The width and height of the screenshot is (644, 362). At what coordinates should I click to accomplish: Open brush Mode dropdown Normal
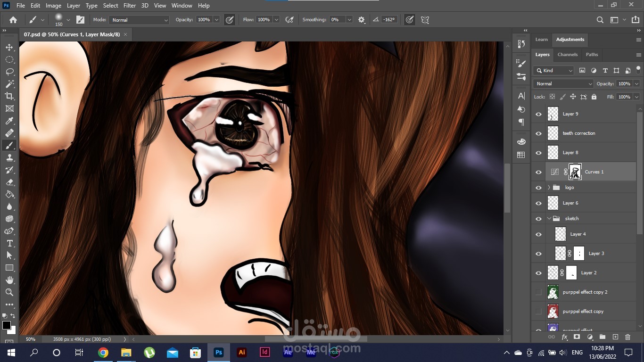click(139, 20)
